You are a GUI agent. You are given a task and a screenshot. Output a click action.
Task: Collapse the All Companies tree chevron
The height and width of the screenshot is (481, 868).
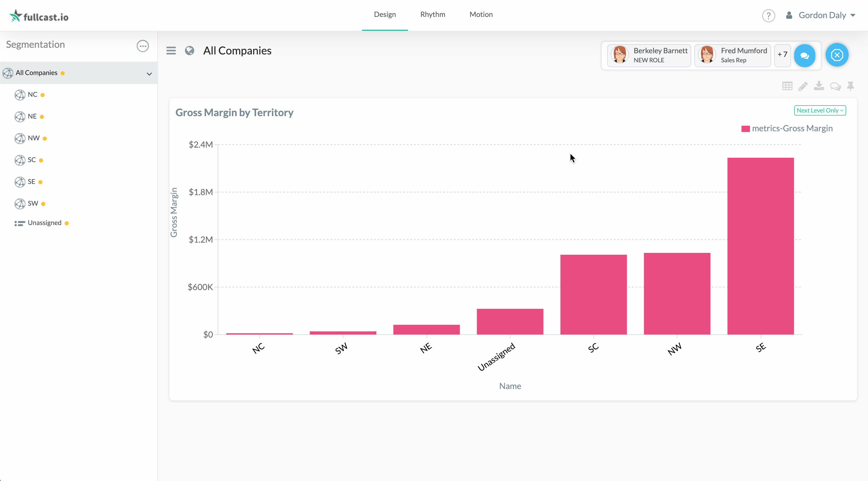[149, 74]
